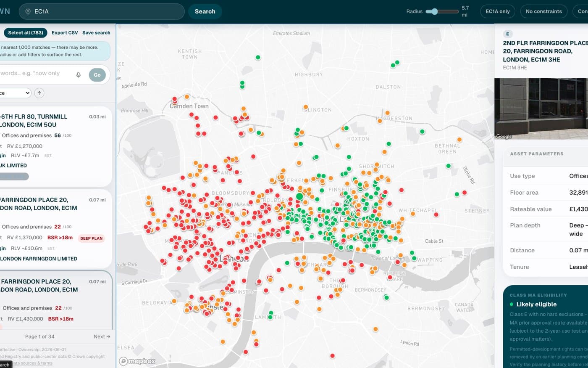Screen dimensions: 588x368
Task: Click the Google logo on street view photo
Action: pos(504,136)
